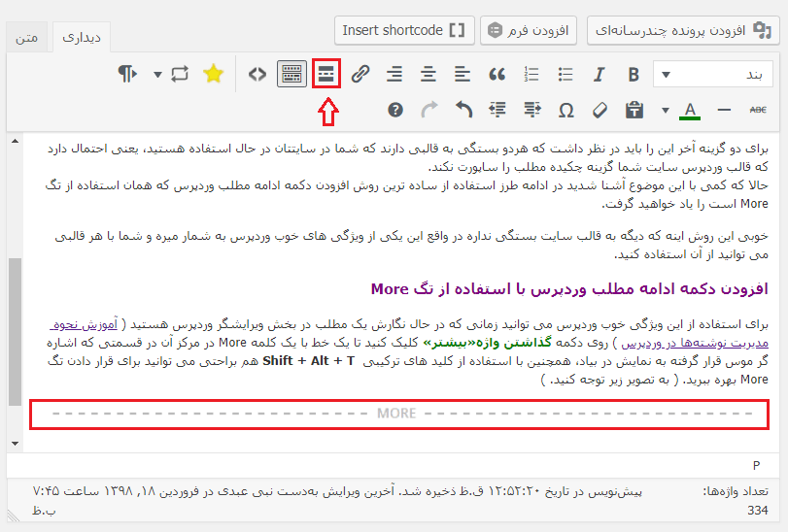Click the editor scrollbar down arrow

16,444
